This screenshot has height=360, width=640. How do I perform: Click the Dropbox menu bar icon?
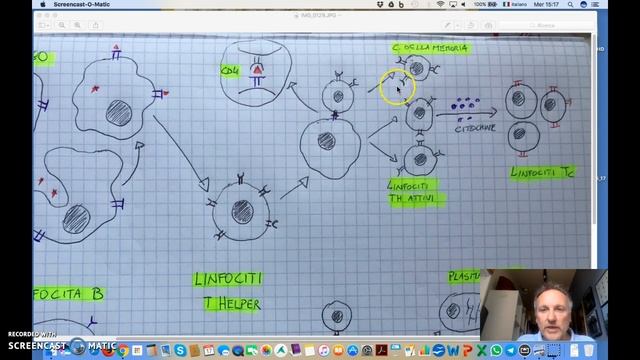380,4
